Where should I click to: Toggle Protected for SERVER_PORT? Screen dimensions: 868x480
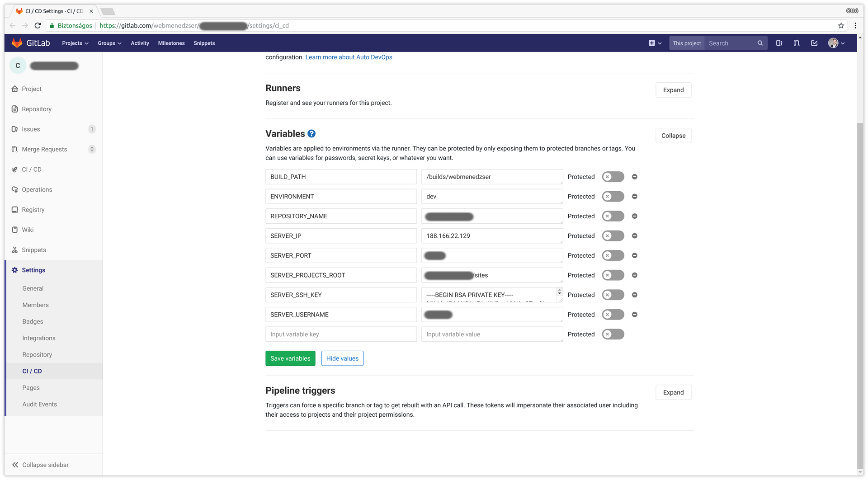(613, 255)
